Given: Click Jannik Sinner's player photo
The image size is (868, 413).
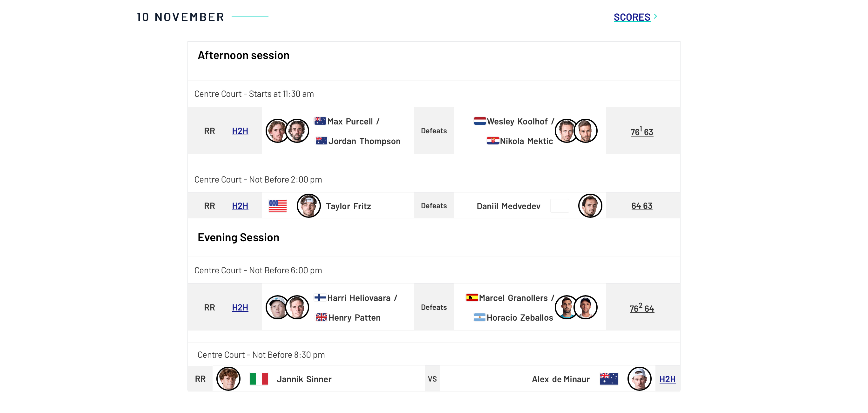Looking at the screenshot, I should pyautogui.click(x=228, y=379).
